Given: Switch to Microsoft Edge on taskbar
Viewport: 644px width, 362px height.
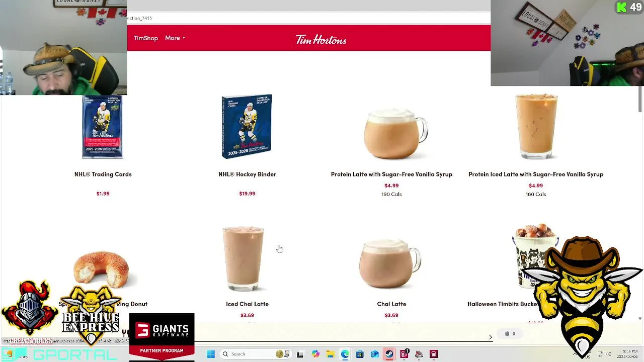Looking at the screenshot, I should click(x=345, y=354).
